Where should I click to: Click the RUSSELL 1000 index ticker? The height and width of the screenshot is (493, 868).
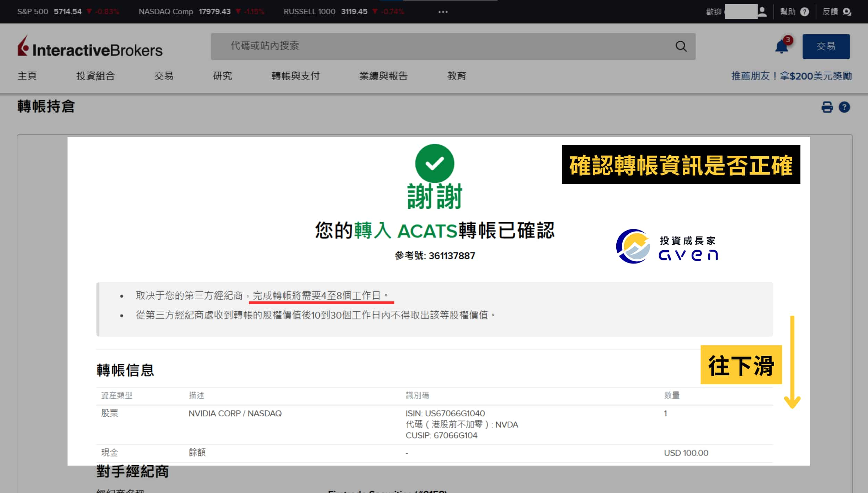(x=344, y=11)
